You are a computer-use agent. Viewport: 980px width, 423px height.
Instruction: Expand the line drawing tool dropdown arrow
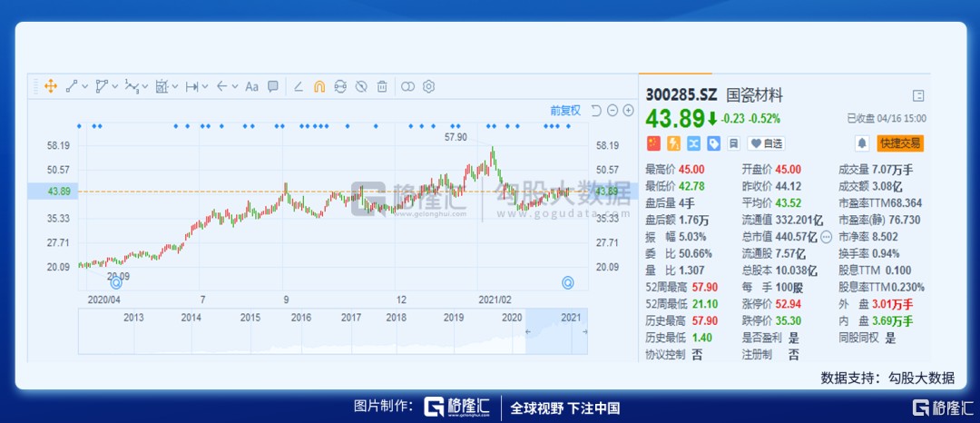85,86
